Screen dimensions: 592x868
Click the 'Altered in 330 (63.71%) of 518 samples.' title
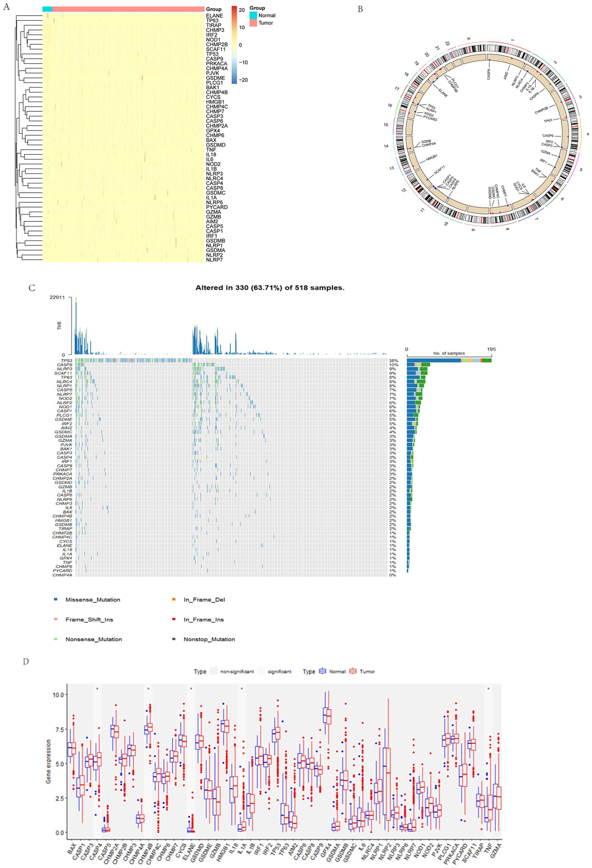270,288
